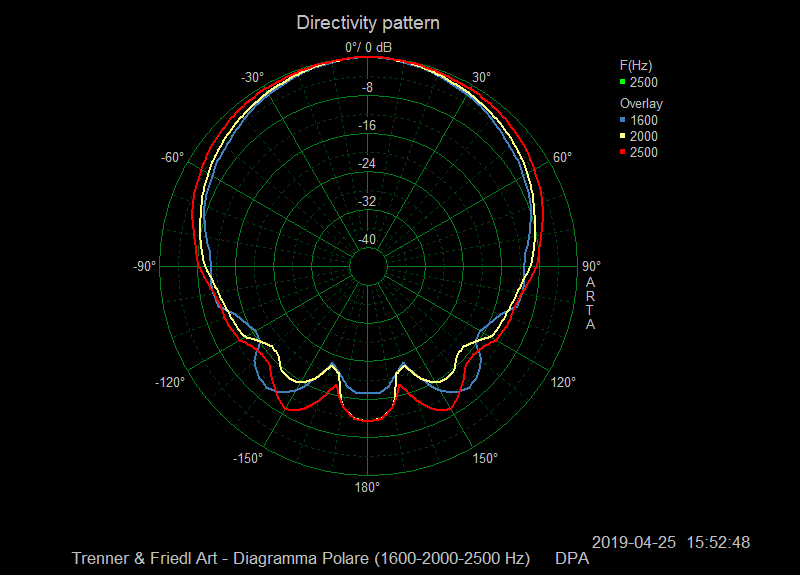Screen dimensions: 800x575
Task: Click the 'Overlay' legend heading
Action: [641, 104]
